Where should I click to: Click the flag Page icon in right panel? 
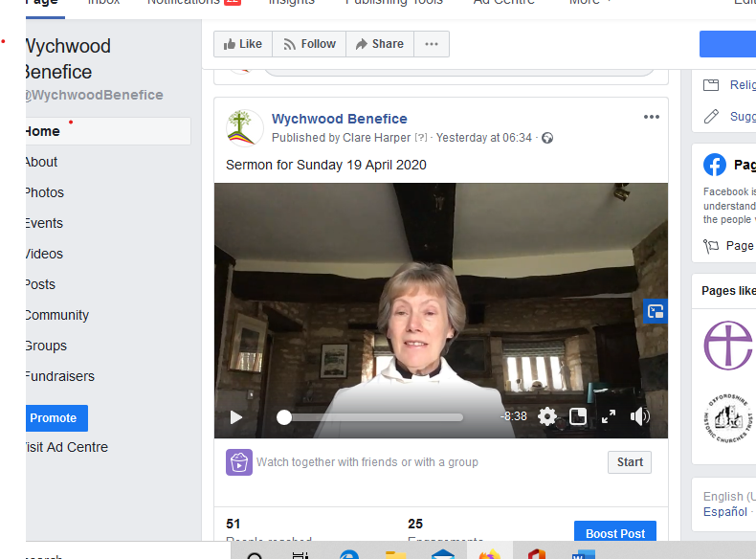711,246
